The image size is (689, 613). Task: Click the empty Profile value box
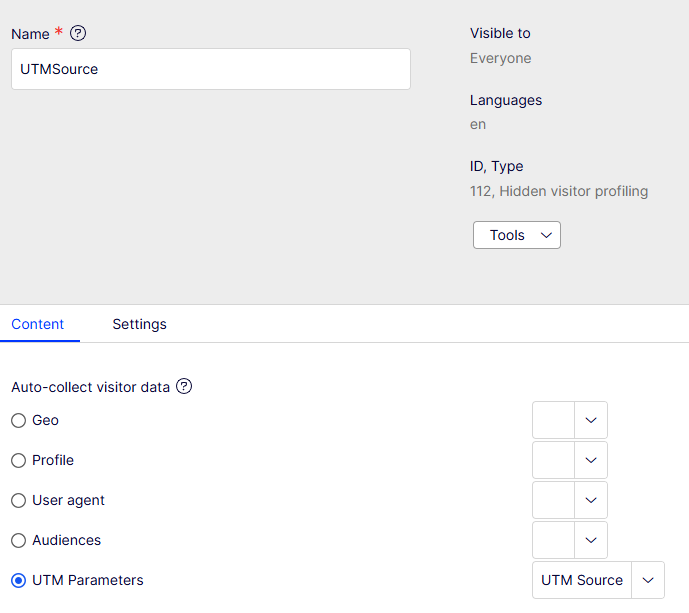coord(553,460)
